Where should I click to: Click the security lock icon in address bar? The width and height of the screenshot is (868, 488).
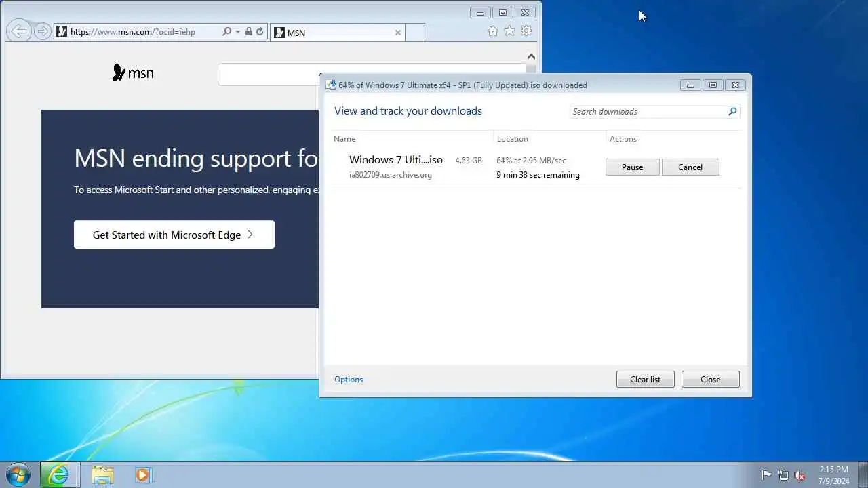pos(249,31)
